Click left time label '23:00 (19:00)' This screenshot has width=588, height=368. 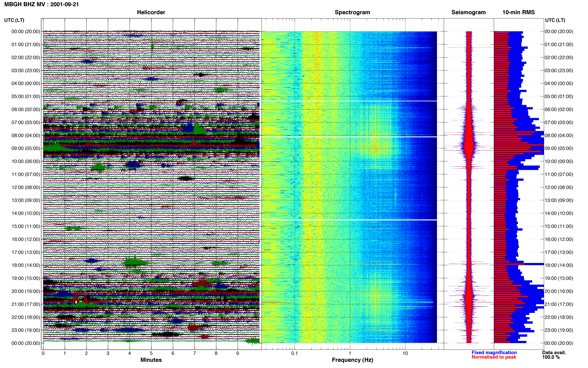point(26,330)
